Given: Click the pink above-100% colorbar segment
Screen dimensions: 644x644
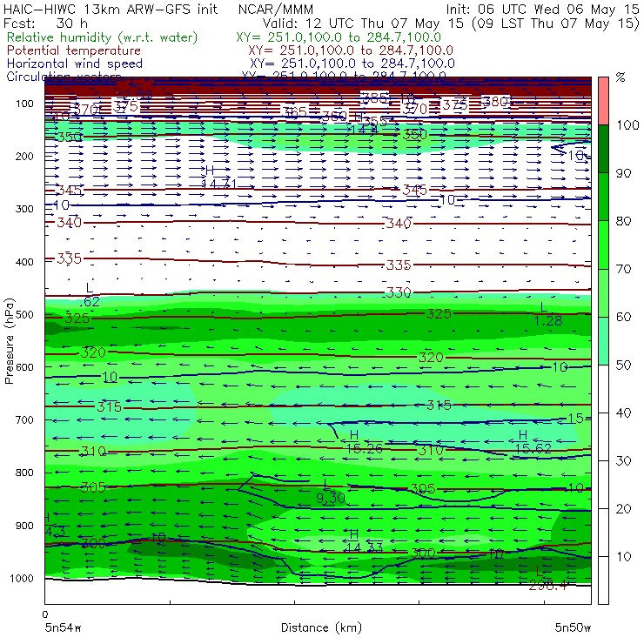Looking at the screenshot, I should coord(603,101).
